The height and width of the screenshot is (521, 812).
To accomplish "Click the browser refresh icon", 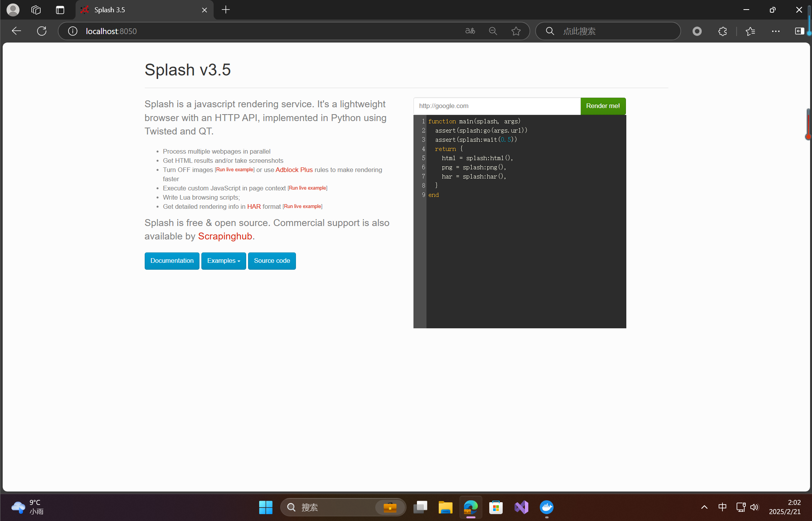I will (42, 31).
